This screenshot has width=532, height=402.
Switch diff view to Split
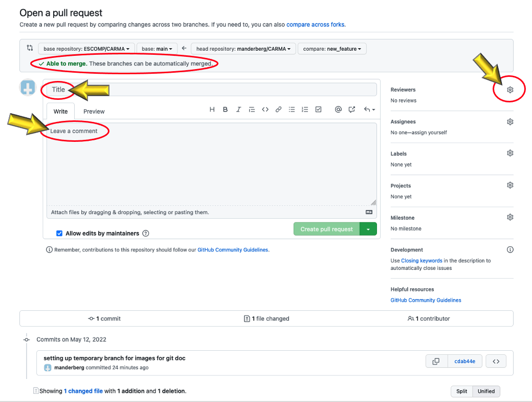point(461,391)
